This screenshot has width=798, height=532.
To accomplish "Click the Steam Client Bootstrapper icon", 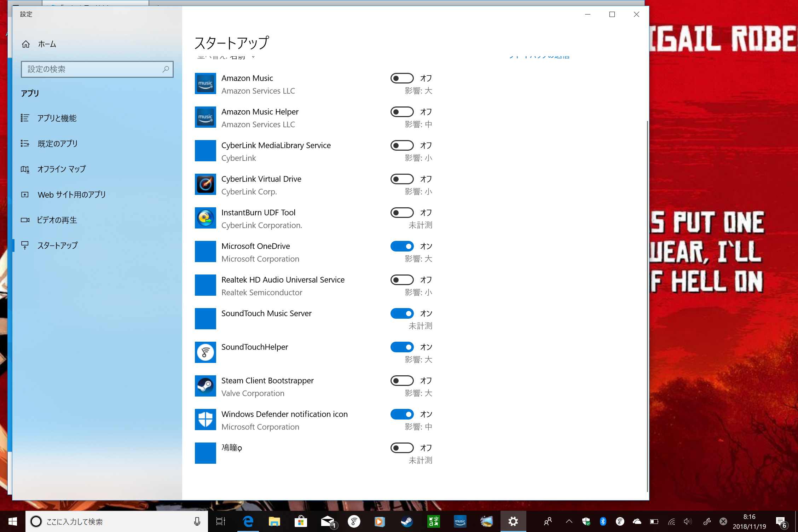I will coord(205,386).
